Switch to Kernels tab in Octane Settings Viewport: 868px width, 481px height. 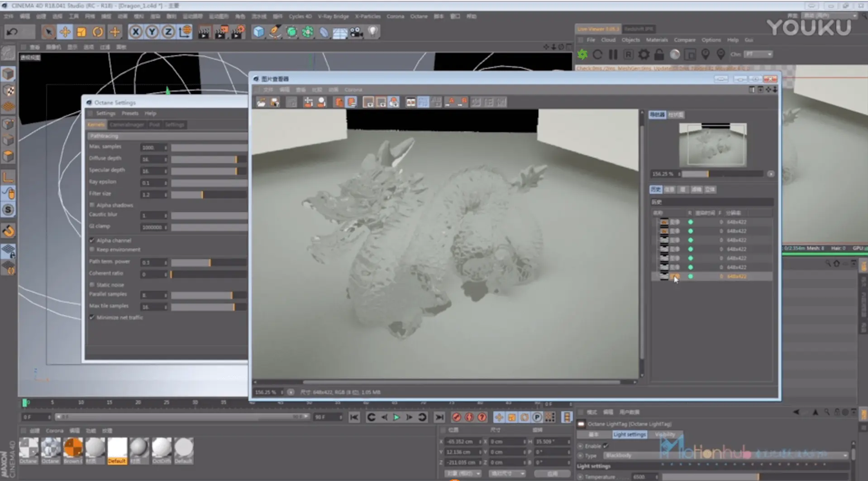coord(96,125)
